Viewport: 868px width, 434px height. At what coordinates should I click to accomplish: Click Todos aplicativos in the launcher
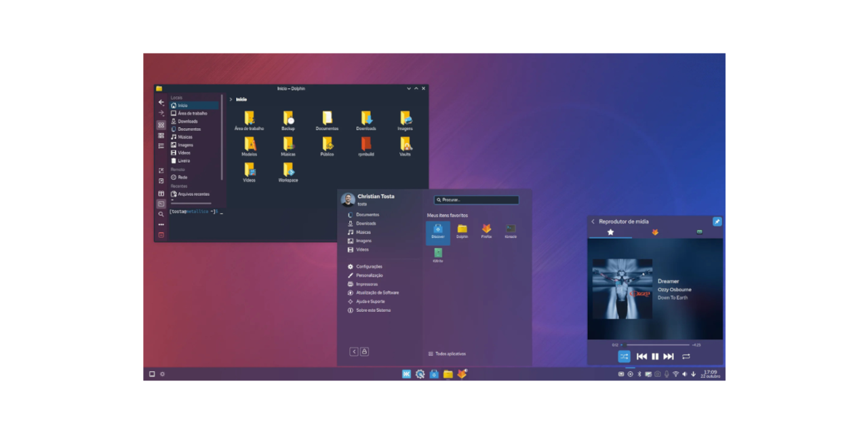448,354
